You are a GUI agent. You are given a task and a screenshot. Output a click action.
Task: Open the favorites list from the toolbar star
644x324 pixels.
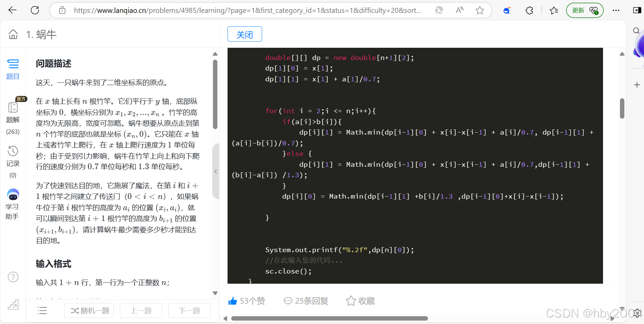554,11
